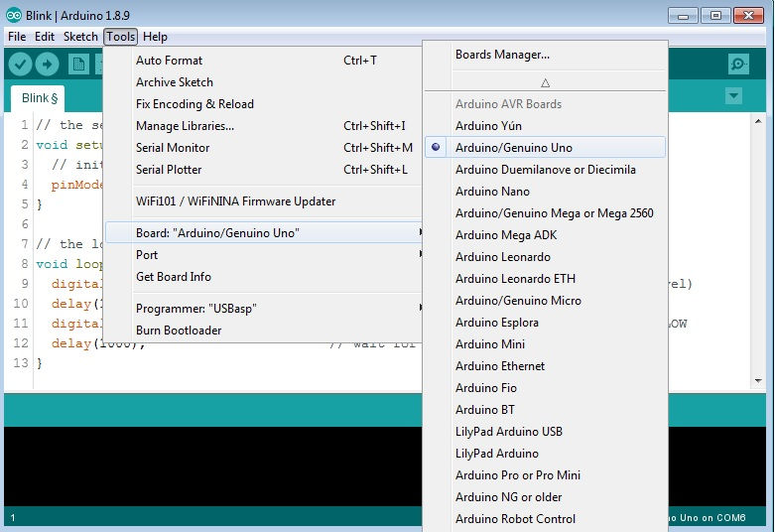Open Boards Manager
Viewport: 775px width, 532px height.
545,55
